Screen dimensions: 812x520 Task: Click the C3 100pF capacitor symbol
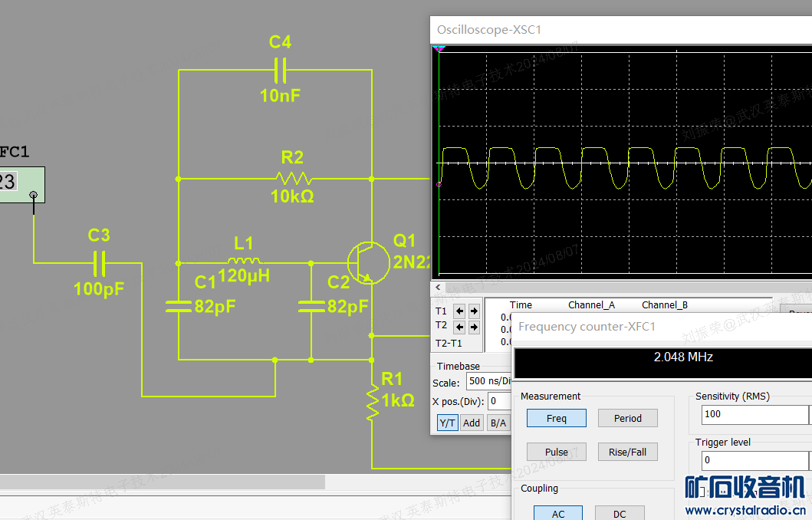tap(99, 263)
